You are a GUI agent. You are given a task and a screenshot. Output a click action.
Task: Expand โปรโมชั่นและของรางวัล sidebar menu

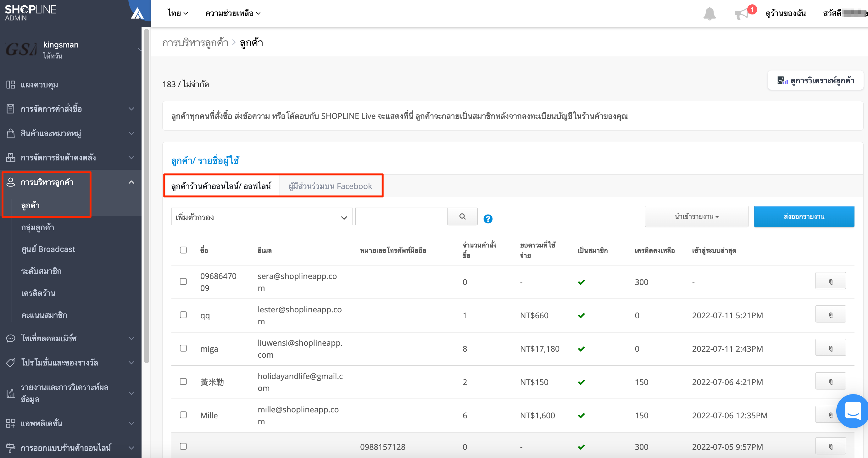131,363
